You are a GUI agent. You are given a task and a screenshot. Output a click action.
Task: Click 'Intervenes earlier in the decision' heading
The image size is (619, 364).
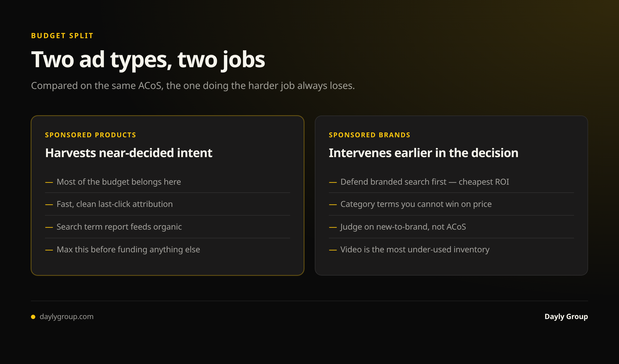(423, 153)
